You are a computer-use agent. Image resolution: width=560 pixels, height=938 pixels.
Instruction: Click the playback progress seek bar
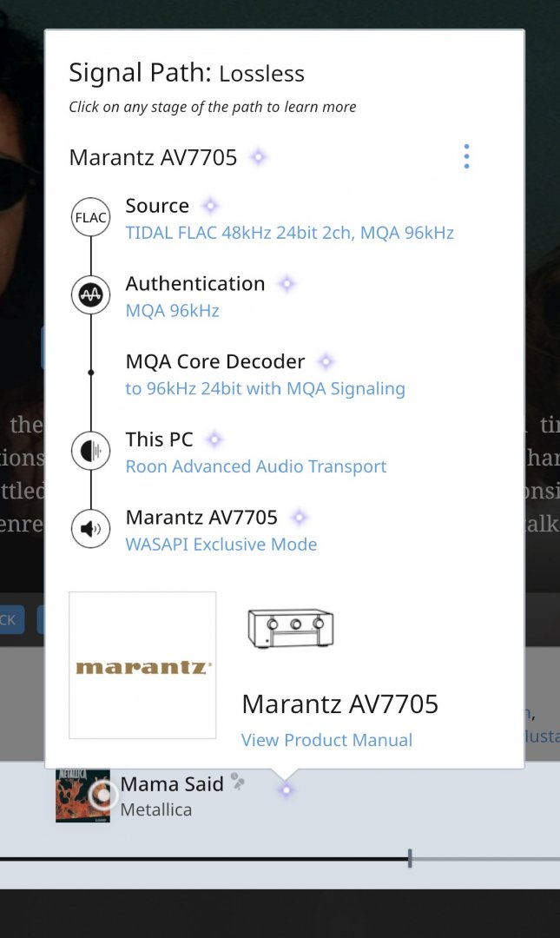(260, 859)
